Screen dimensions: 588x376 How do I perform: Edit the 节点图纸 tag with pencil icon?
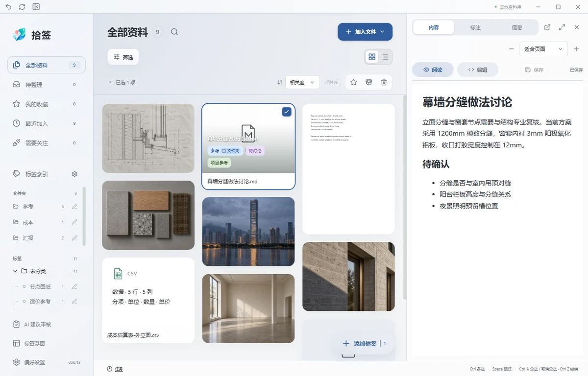[74, 286]
